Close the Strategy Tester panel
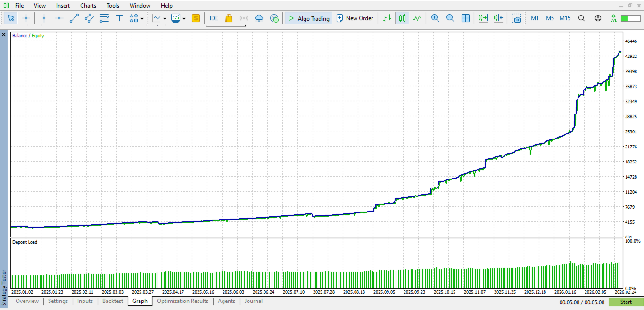This screenshot has height=310, width=644. (x=4, y=35)
